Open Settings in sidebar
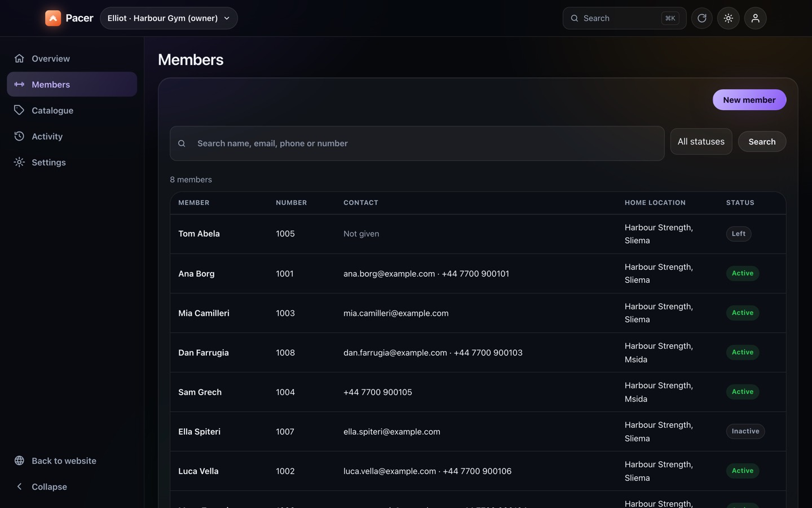Screen dimensions: 812x508 click(72, 163)
